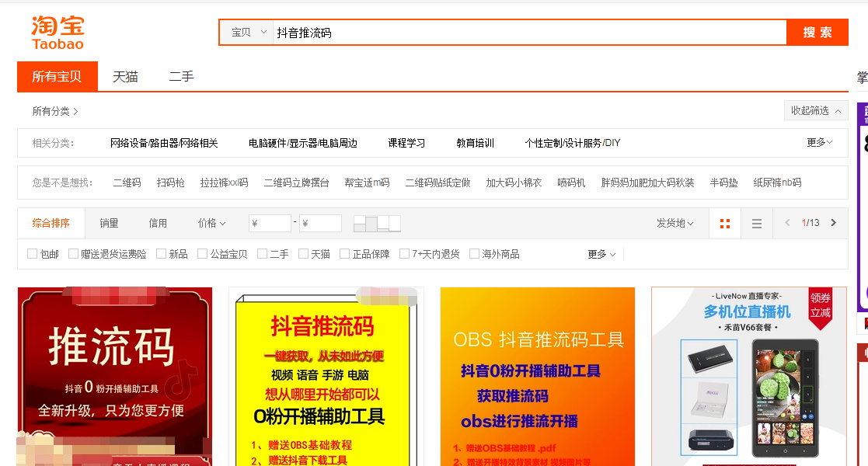This screenshot has width=868, height=466.
Task: Search suggestion 纸尿裤nb码
Action: point(777,183)
